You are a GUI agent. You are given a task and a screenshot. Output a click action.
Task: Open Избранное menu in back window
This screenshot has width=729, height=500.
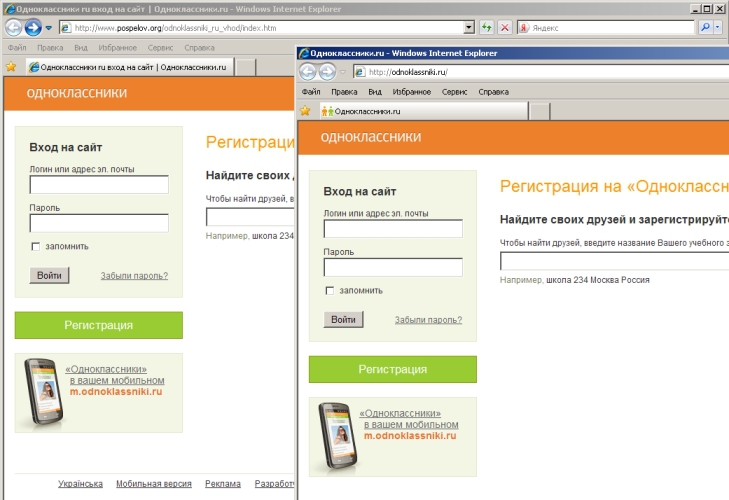(x=118, y=47)
